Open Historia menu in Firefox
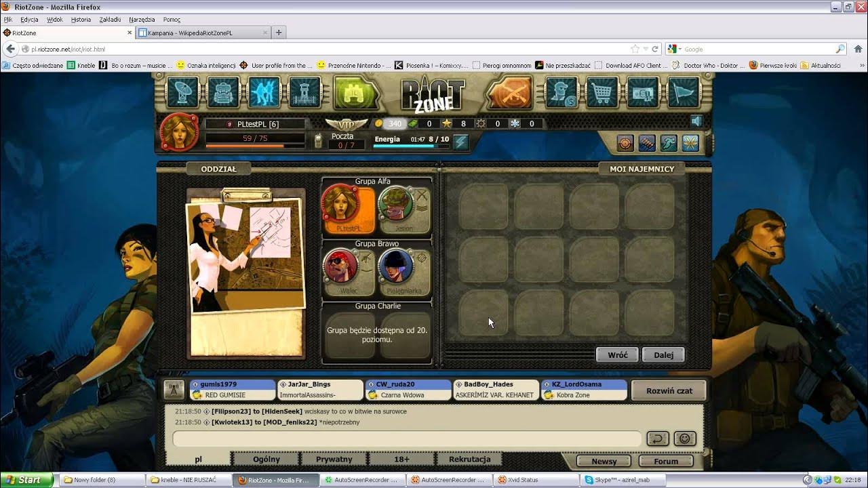 (x=81, y=20)
